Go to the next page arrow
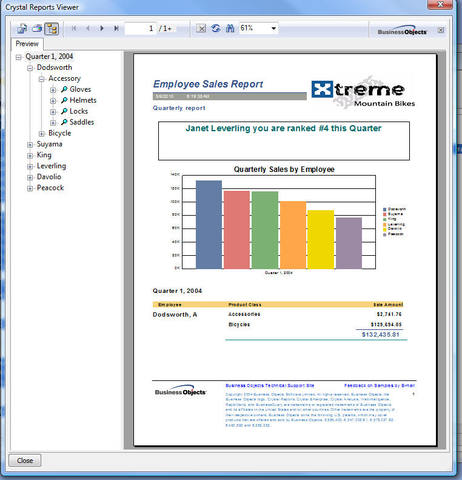Viewport: 462px width, 480px height. [x=102, y=29]
